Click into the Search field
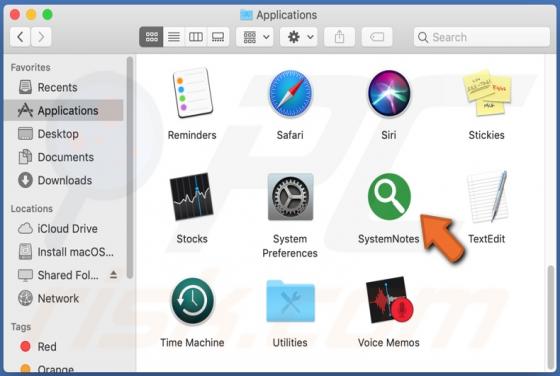Screen dimensions: 560x376 click(482, 37)
